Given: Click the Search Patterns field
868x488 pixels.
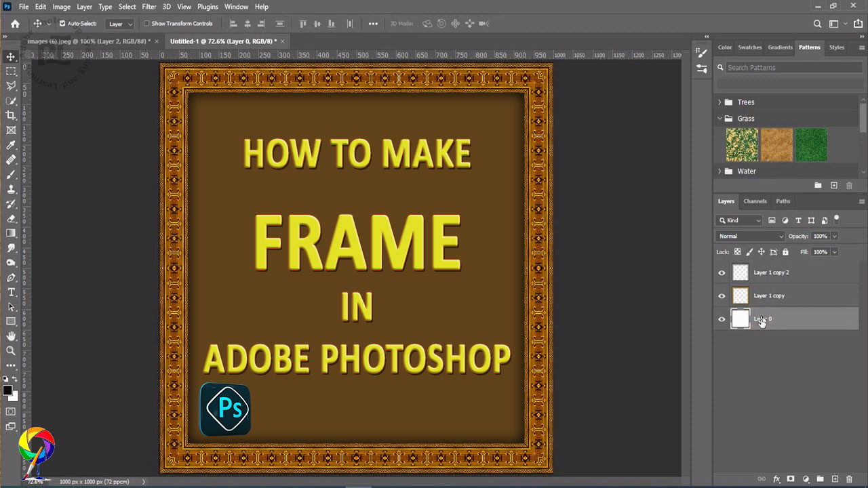Looking at the screenshot, I should [x=790, y=68].
